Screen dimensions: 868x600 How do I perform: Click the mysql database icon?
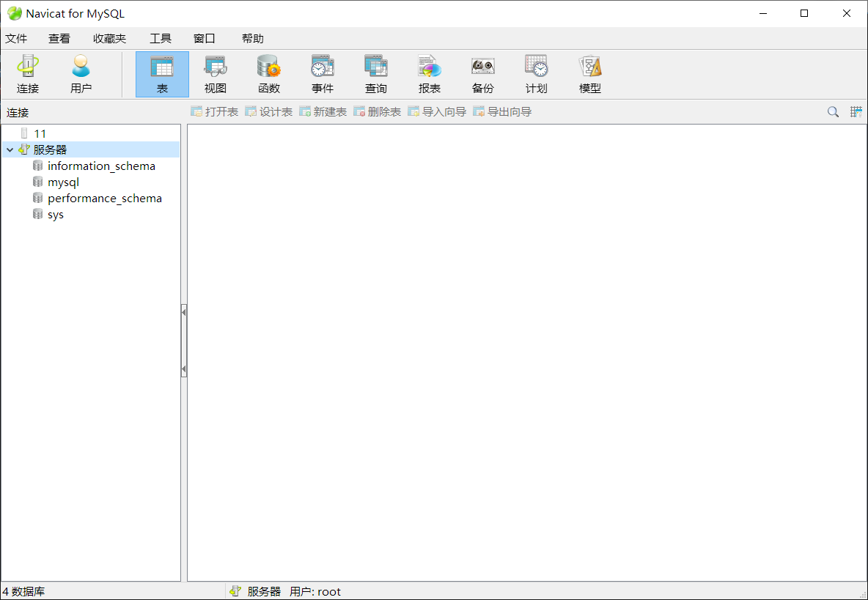(x=37, y=182)
